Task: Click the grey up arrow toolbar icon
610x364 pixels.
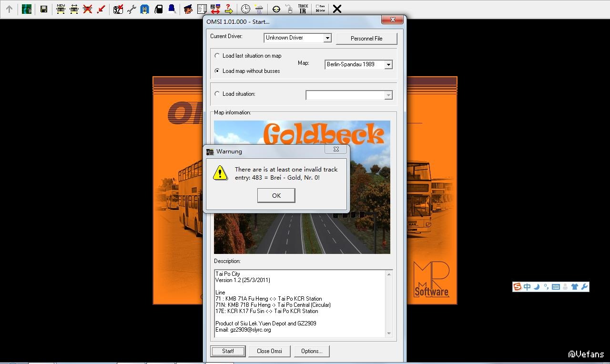Action: coord(9,9)
